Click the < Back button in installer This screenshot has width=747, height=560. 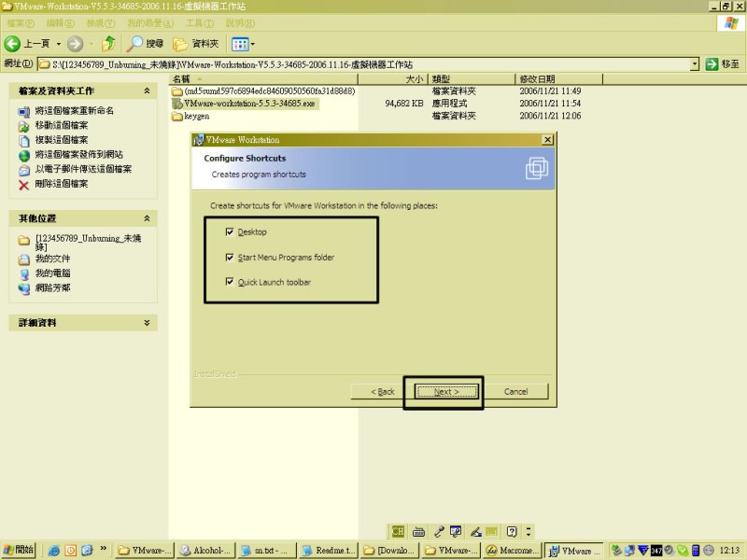pyautogui.click(x=383, y=391)
